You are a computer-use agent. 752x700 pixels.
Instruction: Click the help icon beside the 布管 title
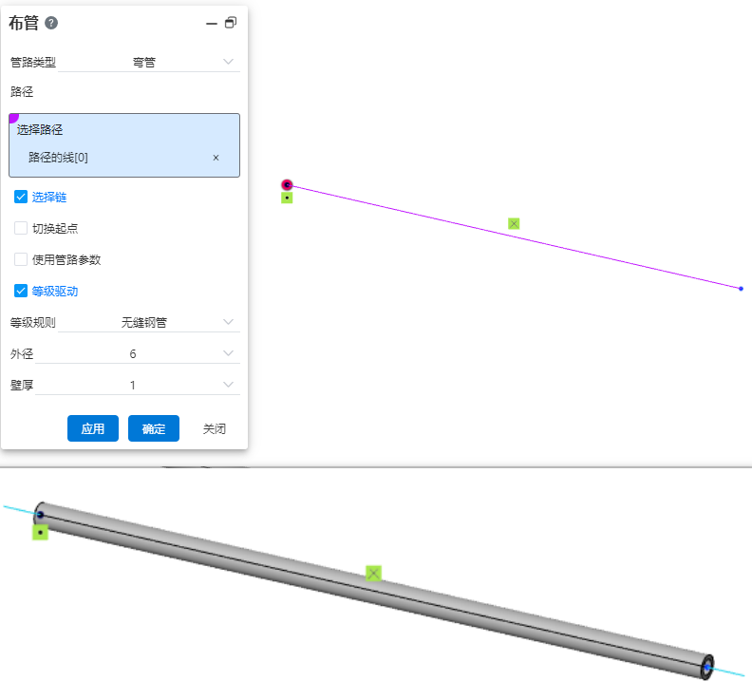[x=51, y=23]
